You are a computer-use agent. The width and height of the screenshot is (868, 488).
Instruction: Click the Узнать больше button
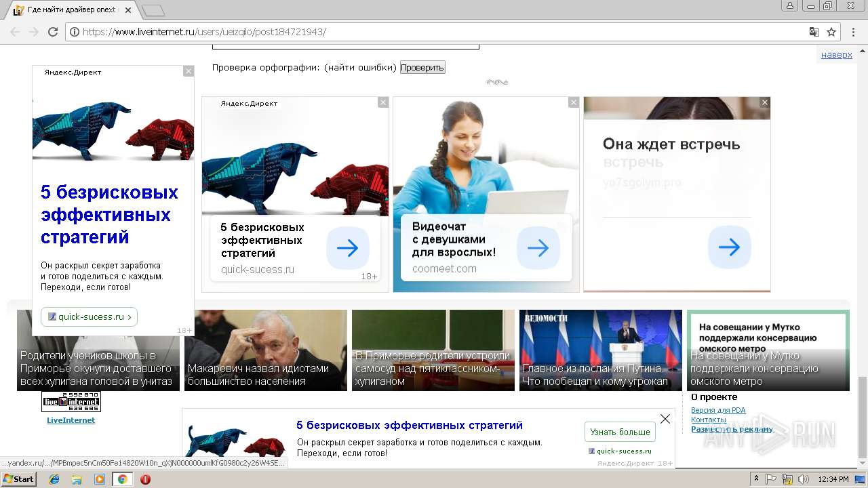[620, 432]
